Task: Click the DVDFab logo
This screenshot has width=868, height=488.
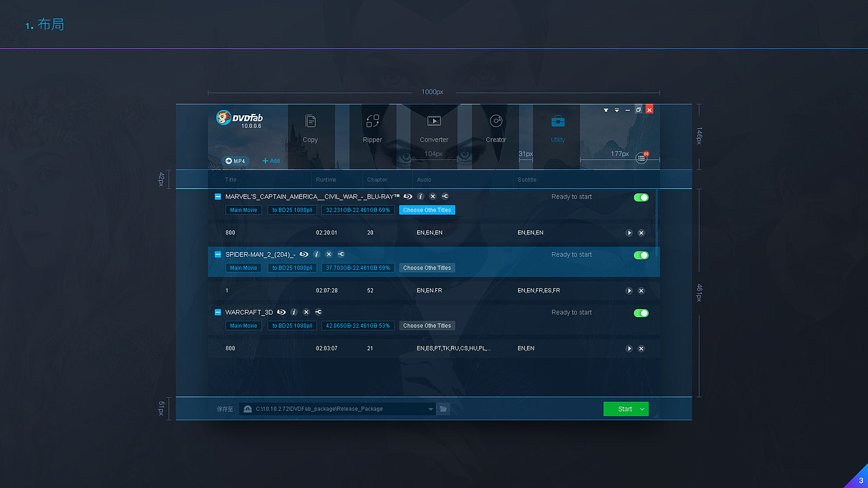Action: tap(239, 119)
